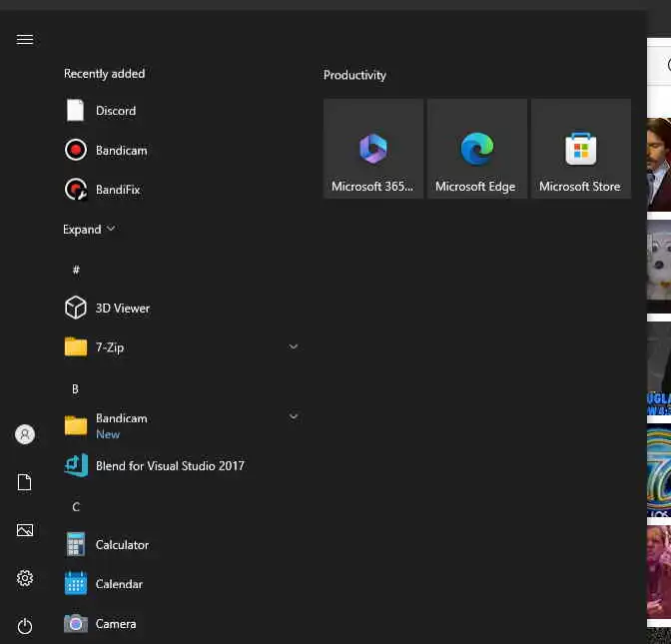
Task: Open Calendar from the app list
Action: click(x=119, y=584)
